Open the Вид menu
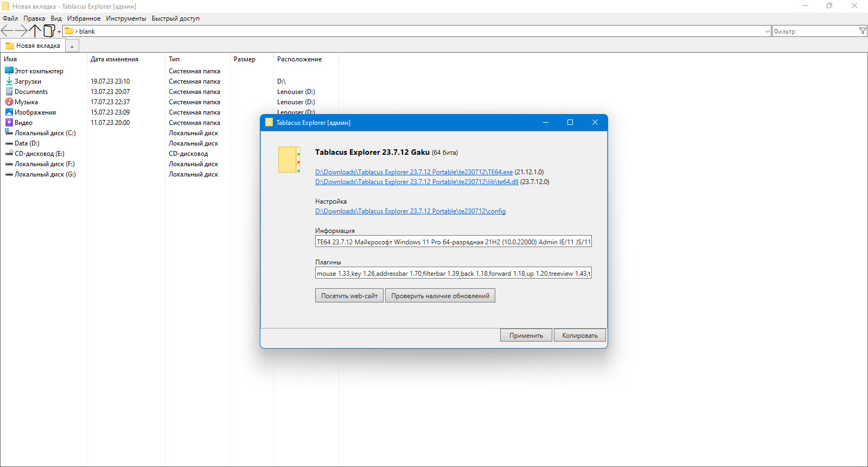The height and width of the screenshot is (467, 868). [x=56, y=18]
